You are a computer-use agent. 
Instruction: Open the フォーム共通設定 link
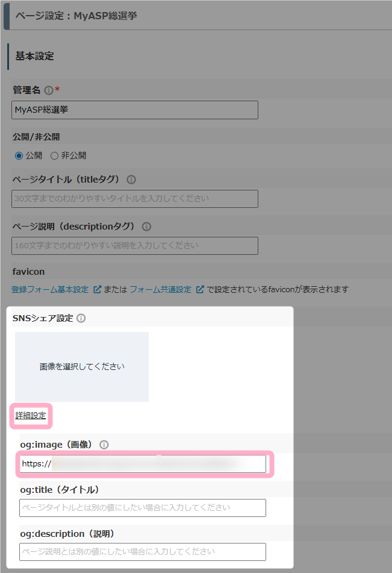coord(160,289)
